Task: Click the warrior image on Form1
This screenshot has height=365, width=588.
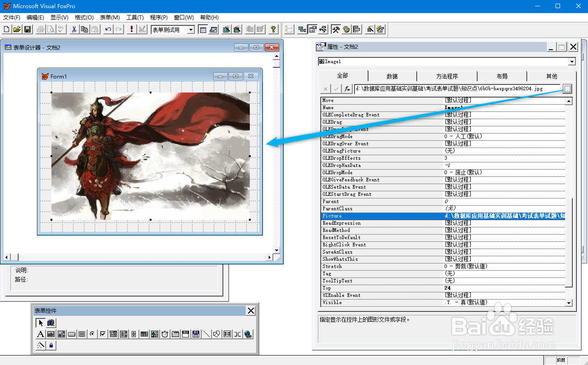Action: [150, 156]
